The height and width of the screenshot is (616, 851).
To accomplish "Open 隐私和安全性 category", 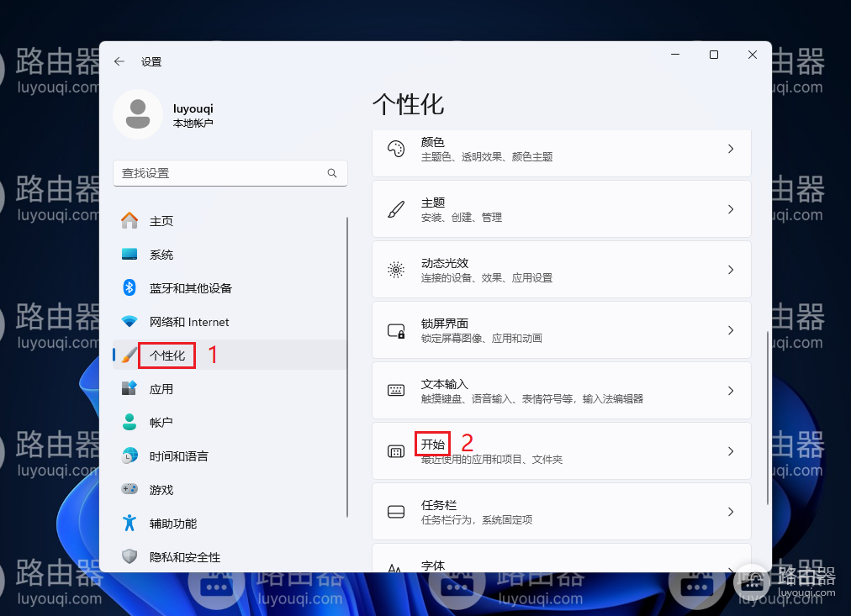I will (230, 557).
